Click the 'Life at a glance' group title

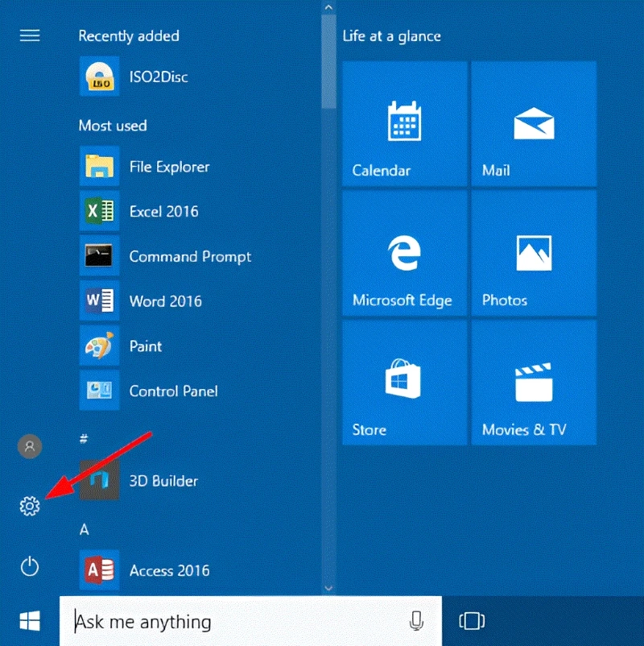point(391,36)
